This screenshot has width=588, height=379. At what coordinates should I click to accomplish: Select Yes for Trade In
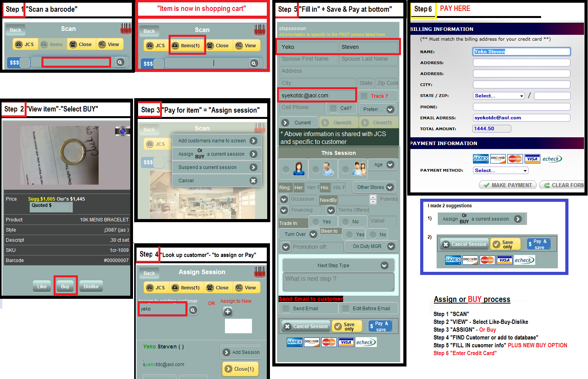315,222
